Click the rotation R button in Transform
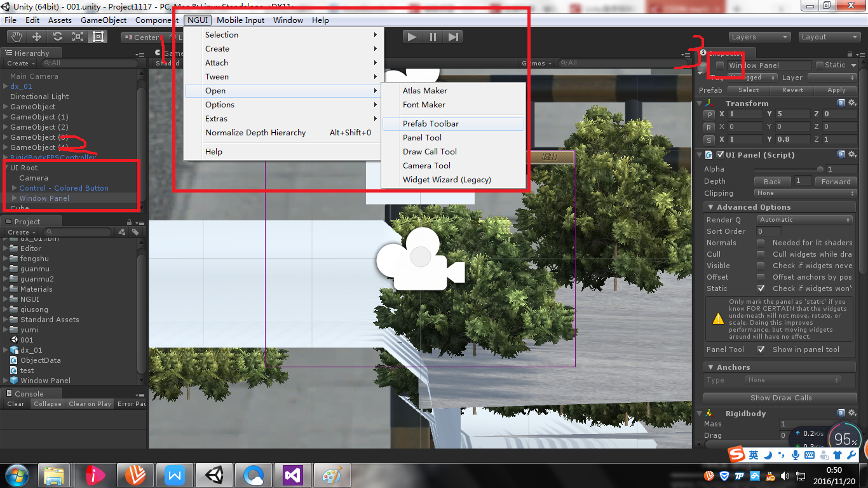Viewport: 868px width, 488px height. point(710,127)
